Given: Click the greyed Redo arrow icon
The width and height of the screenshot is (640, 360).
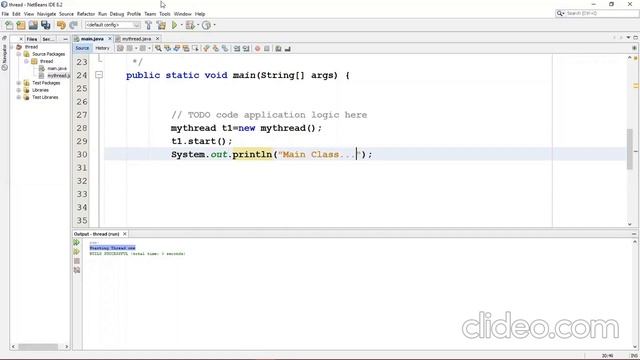Looking at the screenshot, I should click(x=73, y=25).
